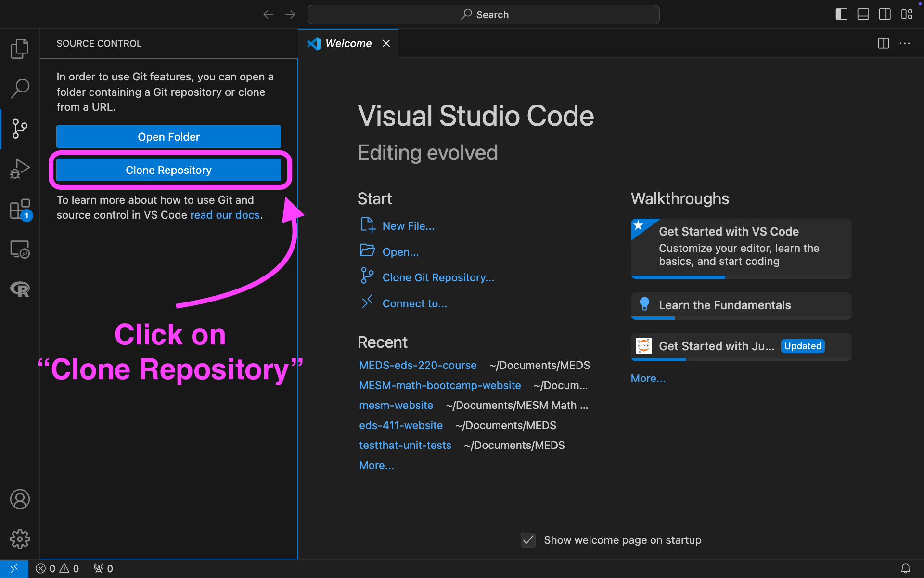Open the Remote Explorer icon
The width and height of the screenshot is (924, 578).
pyautogui.click(x=20, y=249)
